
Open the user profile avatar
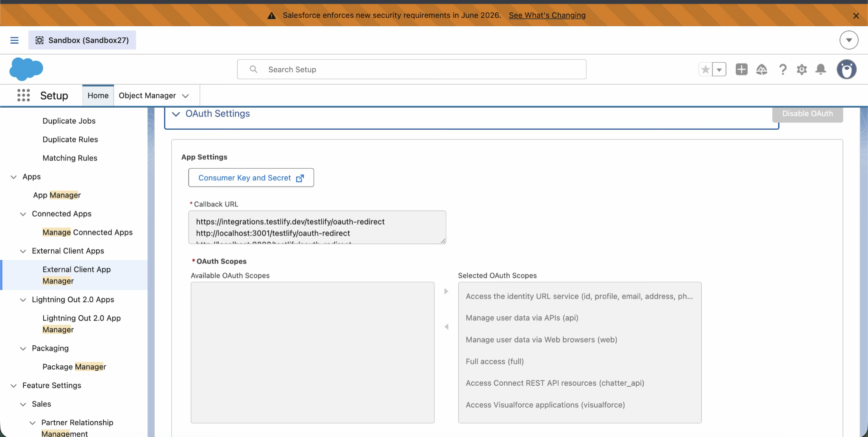tap(847, 69)
